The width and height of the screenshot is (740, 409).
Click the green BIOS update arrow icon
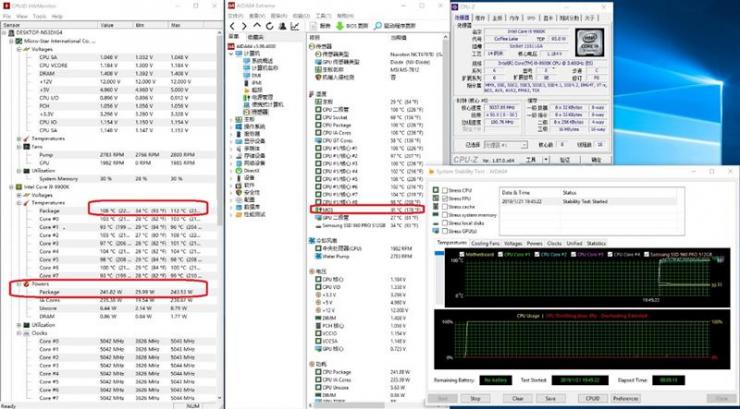(340, 26)
